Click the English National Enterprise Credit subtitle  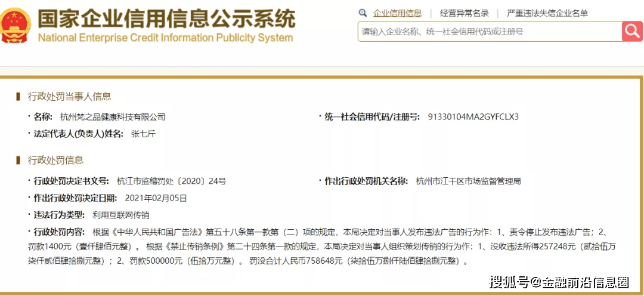coord(165,38)
